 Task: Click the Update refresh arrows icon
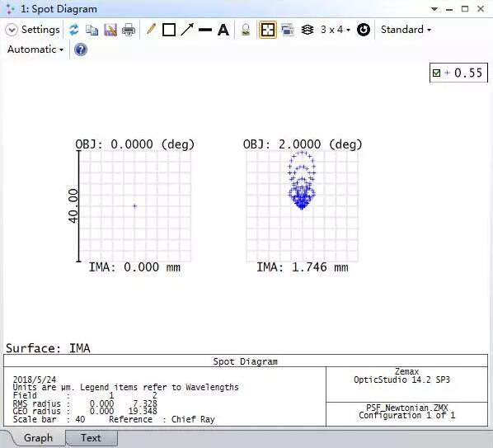coord(74,30)
